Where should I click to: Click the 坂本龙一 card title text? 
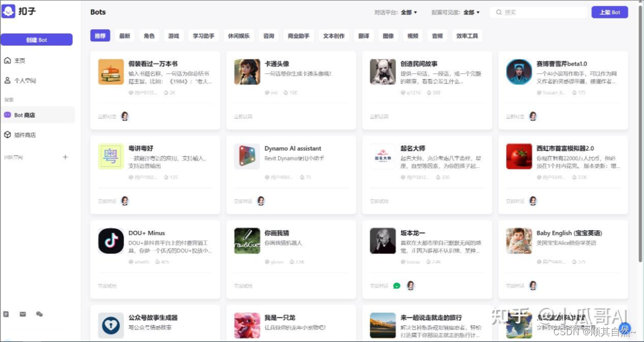click(413, 233)
